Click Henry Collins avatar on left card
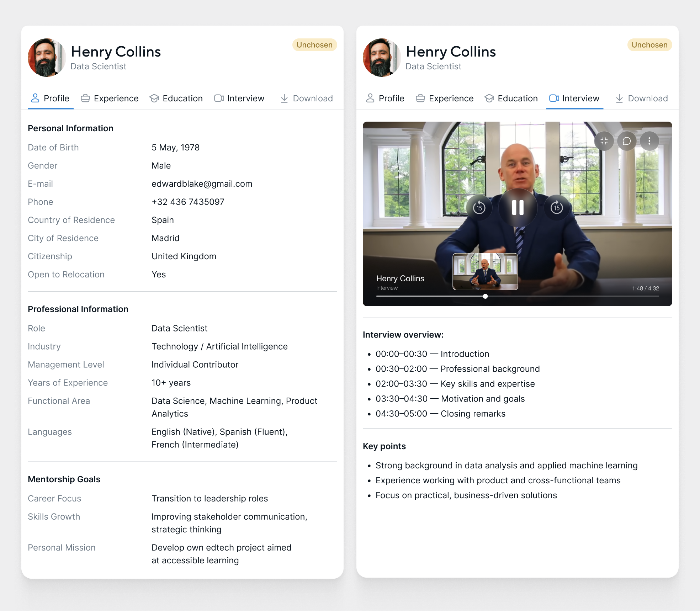 47,58
